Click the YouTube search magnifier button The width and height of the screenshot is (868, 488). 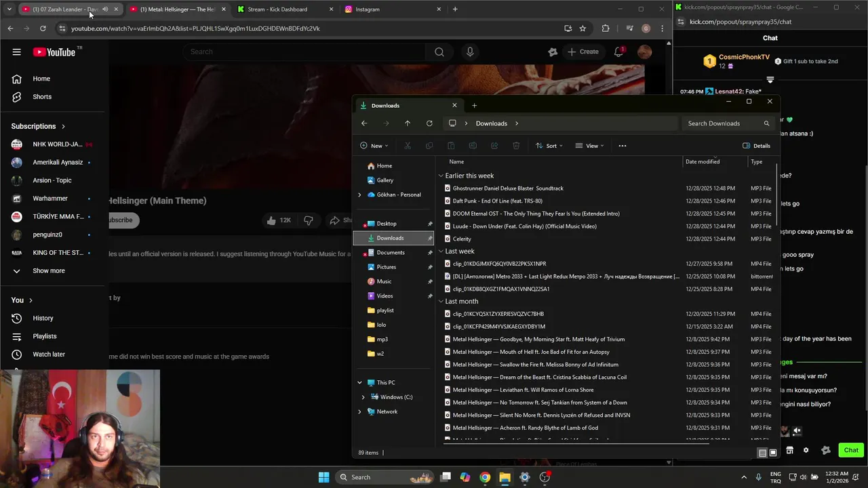pos(439,52)
